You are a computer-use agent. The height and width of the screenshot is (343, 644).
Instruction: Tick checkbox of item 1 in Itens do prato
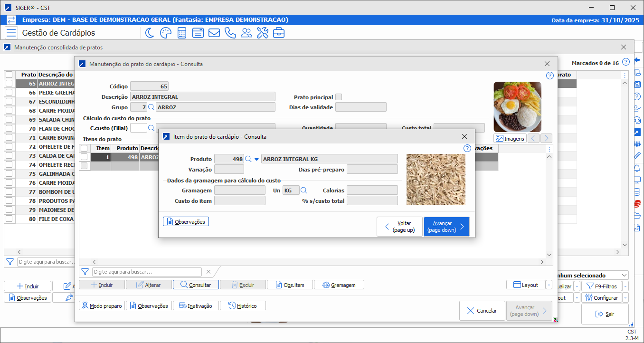[84, 157]
